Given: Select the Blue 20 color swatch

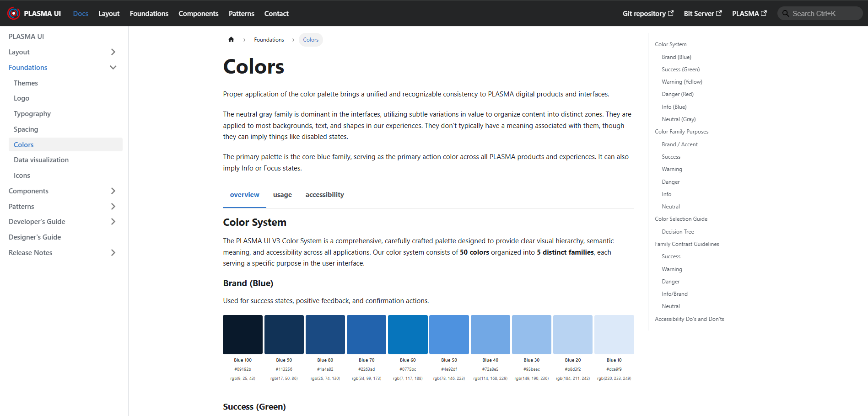Looking at the screenshot, I should (573, 335).
